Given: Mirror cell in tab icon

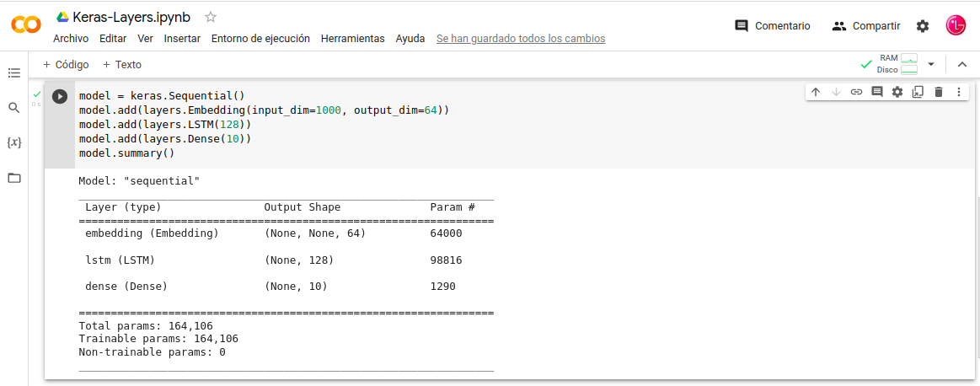Looking at the screenshot, I should (x=918, y=92).
